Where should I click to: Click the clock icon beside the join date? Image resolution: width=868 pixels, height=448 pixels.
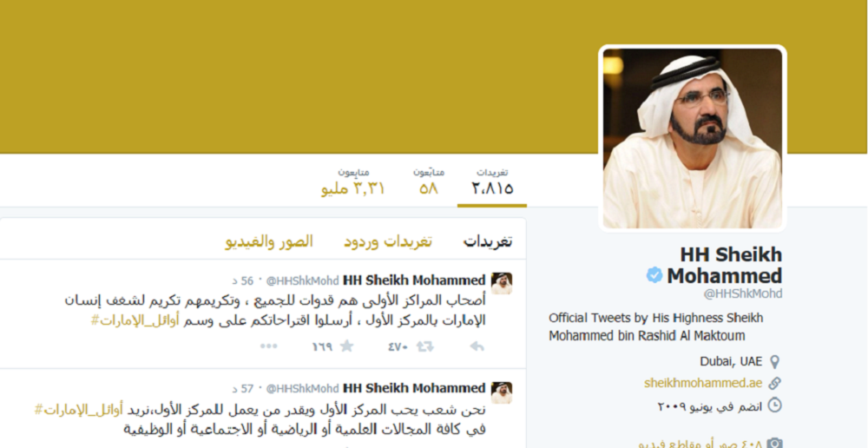coord(774,406)
